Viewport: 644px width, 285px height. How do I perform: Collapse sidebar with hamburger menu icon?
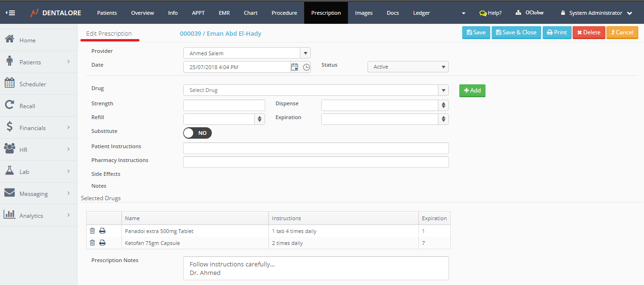click(x=10, y=13)
